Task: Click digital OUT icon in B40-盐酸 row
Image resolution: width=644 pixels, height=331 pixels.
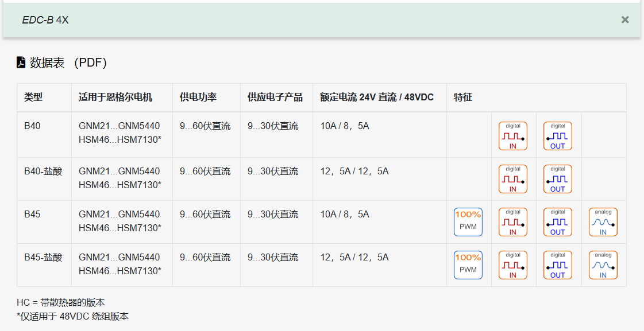Action: 558,179
